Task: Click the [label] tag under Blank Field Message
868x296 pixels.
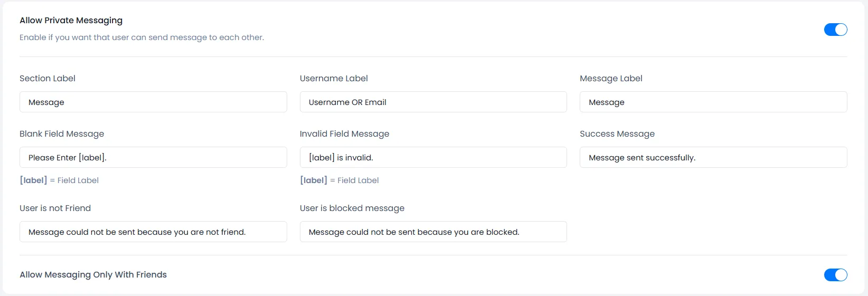Action: pyautogui.click(x=33, y=180)
